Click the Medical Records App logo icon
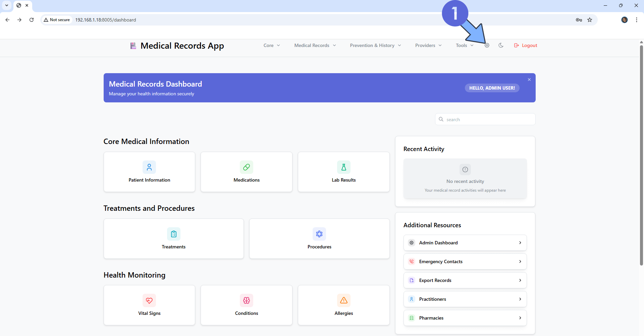644x336 pixels. [133, 46]
